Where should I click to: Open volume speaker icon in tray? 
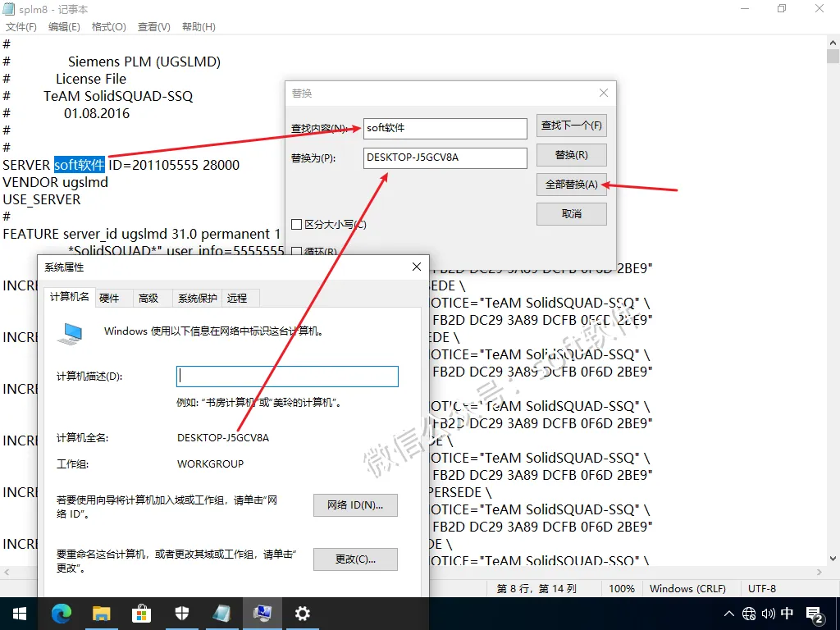[768, 614]
